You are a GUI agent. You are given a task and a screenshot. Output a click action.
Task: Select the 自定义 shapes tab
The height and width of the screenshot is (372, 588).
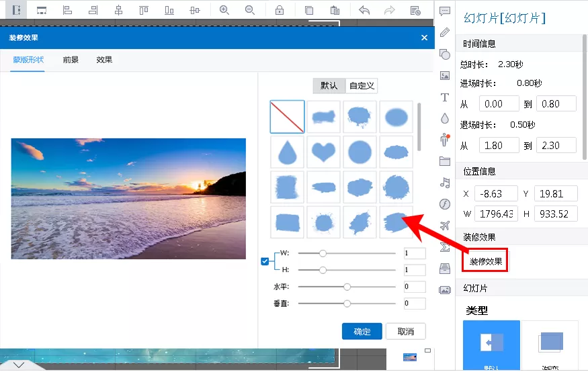[x=362, y=86]
